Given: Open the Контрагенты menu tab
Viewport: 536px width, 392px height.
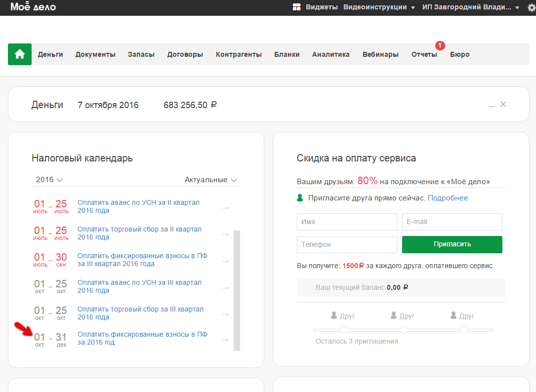Looking at the screenshot, I should (x=239, y=54).
